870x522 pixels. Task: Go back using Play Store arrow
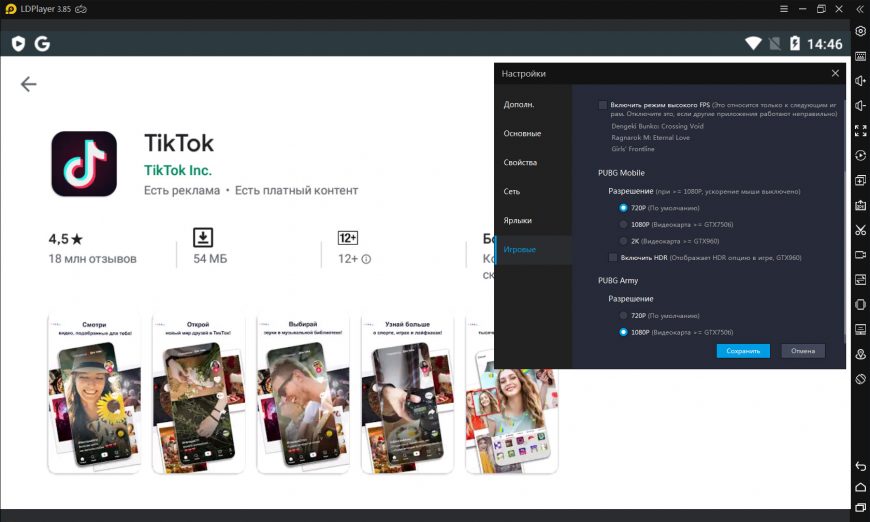[x=28, y=84]
